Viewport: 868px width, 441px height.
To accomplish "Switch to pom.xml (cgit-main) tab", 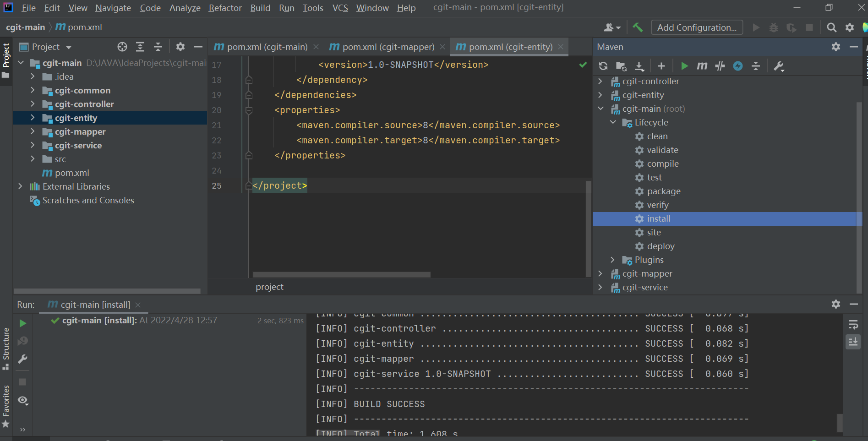I will coord(267,47).
